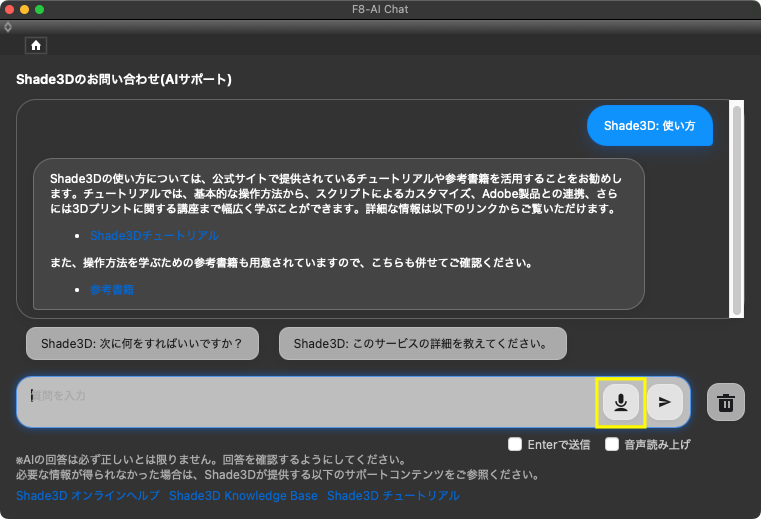The width and height of the screenshot is (761, 519).
Task: Send the question with the arrow icon
Action: 664,402
